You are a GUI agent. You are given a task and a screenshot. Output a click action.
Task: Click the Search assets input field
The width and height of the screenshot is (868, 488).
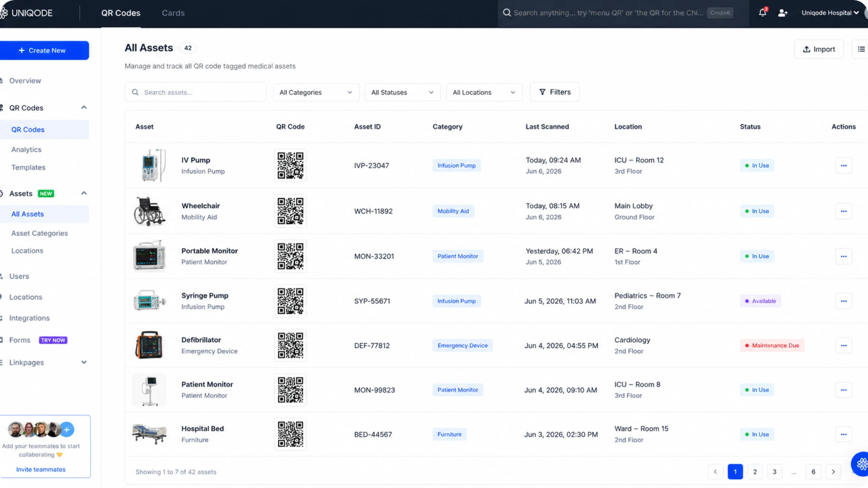195,92
